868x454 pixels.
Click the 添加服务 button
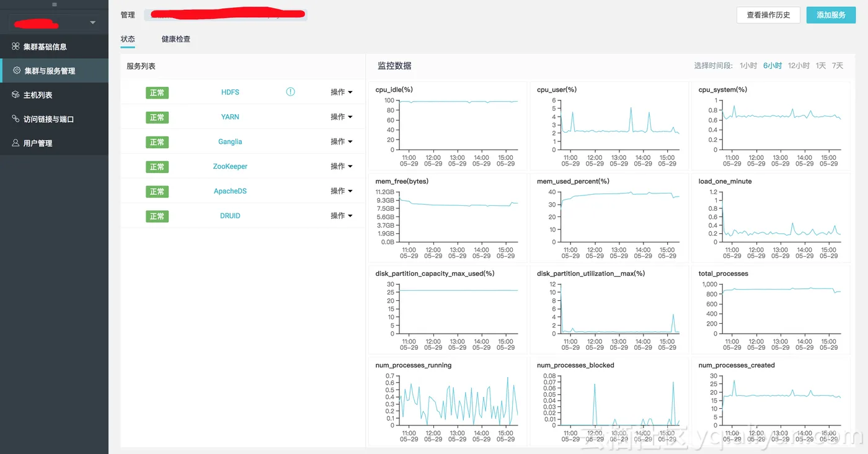coord(831,15)
